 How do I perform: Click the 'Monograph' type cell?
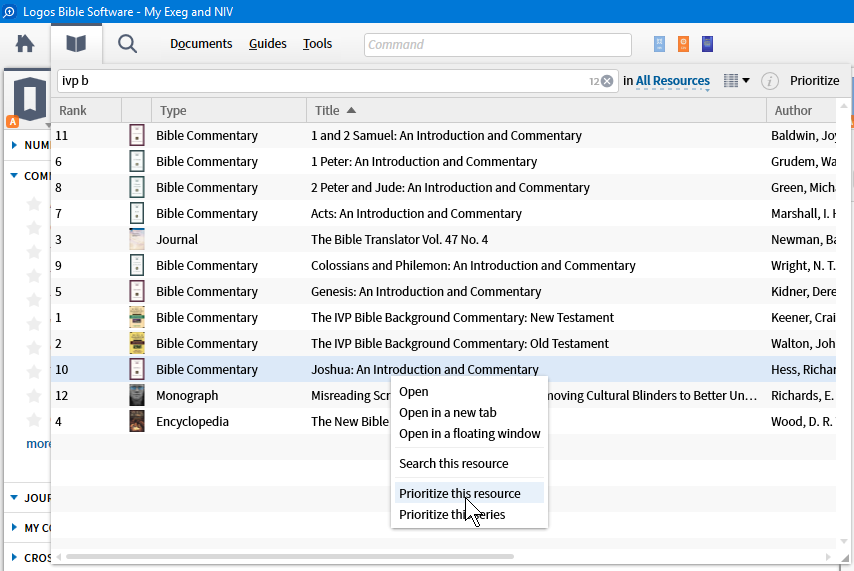point(187,396)
